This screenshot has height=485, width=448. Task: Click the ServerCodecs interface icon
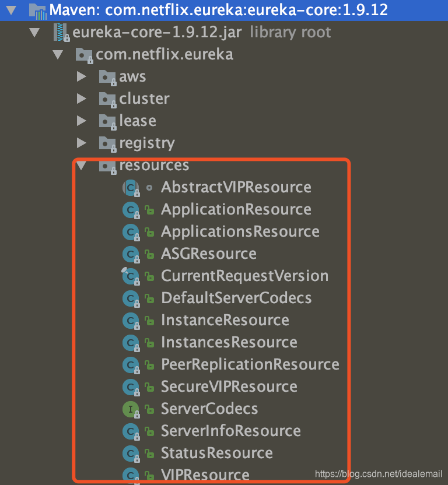[x=131, y=410]
